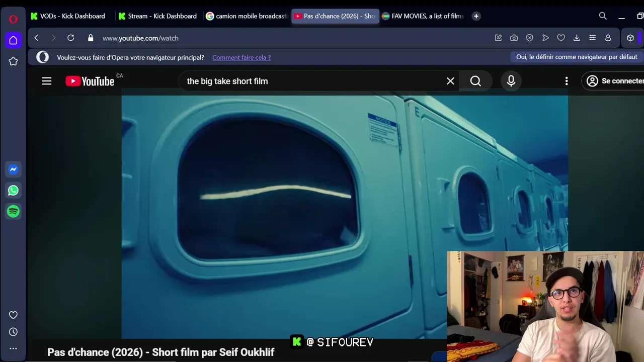
Task: Open the history clock icon in sidebar
Action: 13,332
